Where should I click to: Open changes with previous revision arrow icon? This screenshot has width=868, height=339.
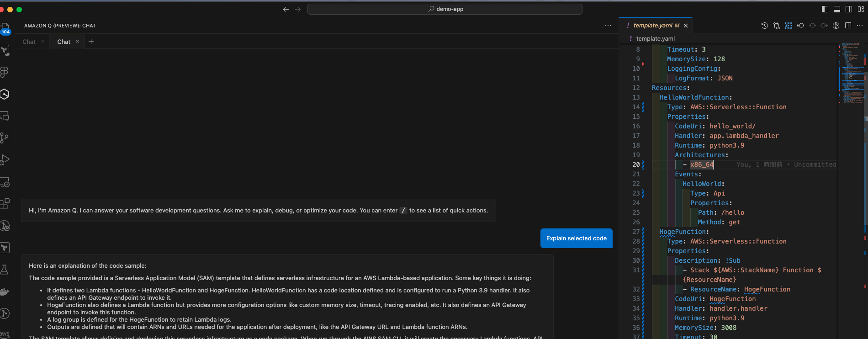coord(800,26)
